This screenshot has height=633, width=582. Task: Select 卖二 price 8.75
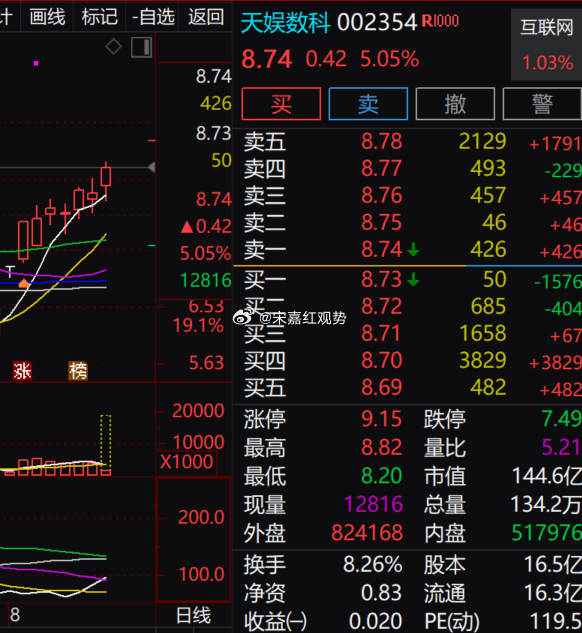coord(381,222)
